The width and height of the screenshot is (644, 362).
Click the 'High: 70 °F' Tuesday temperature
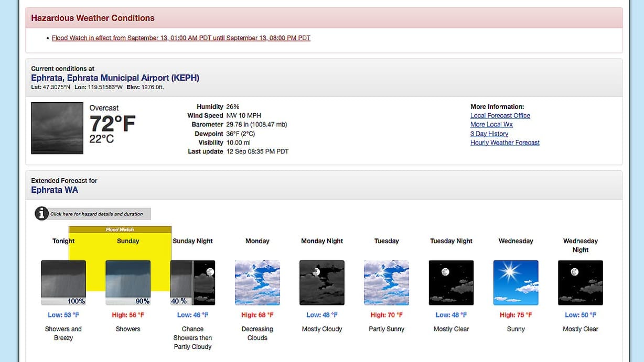click(x=387, y=315)
